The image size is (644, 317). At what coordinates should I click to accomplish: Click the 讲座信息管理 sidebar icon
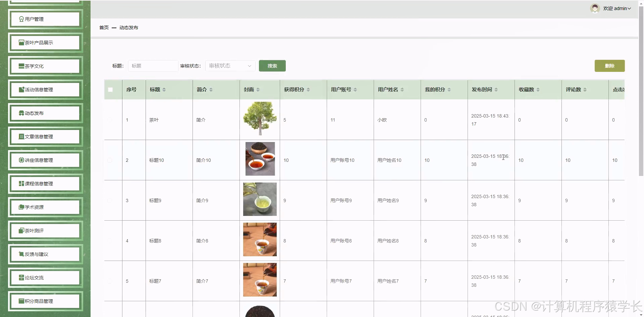21,160
